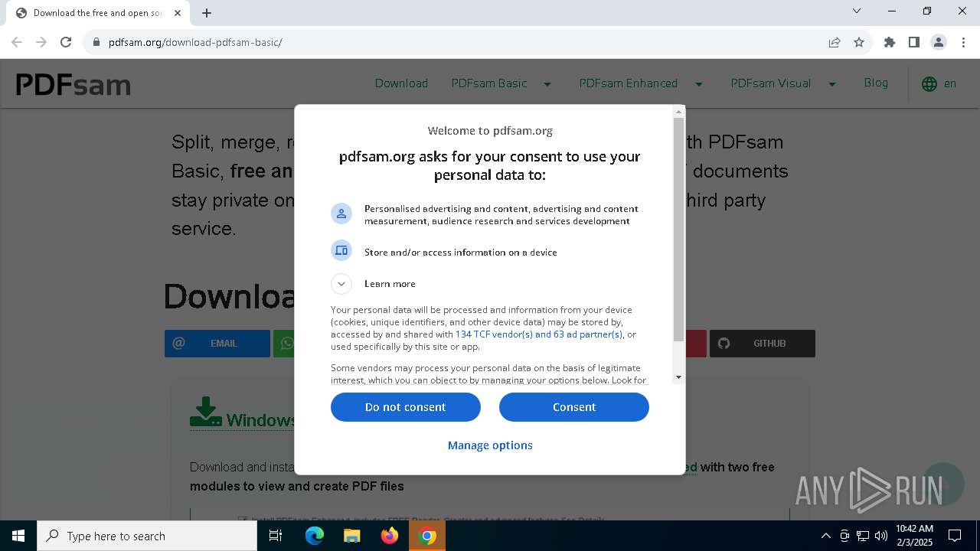Click the browser forward arrow
980x551 pixels.
pyautogui.click(x=41, y=42)
